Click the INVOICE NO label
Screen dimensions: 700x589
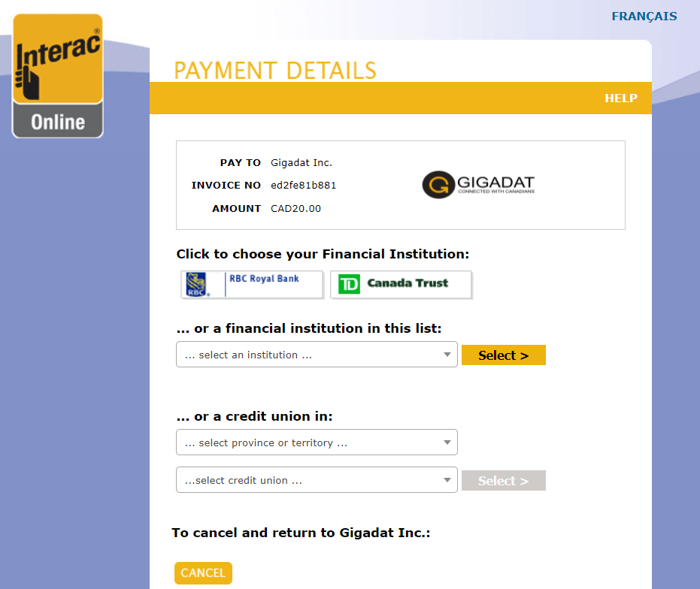226,185
